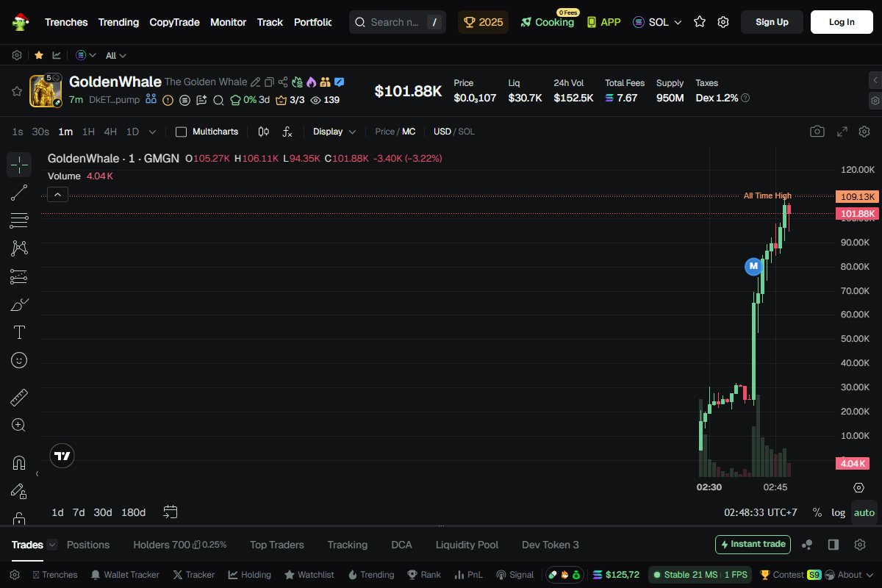Switch price display from MC to Price
The image size is (882, 588).
tap(385, 132)
